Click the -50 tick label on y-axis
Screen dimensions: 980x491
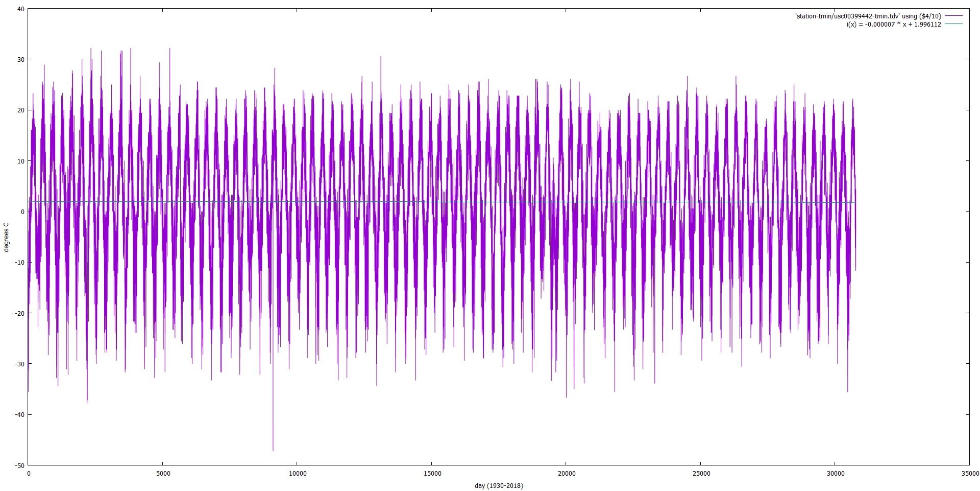[19, 465]
